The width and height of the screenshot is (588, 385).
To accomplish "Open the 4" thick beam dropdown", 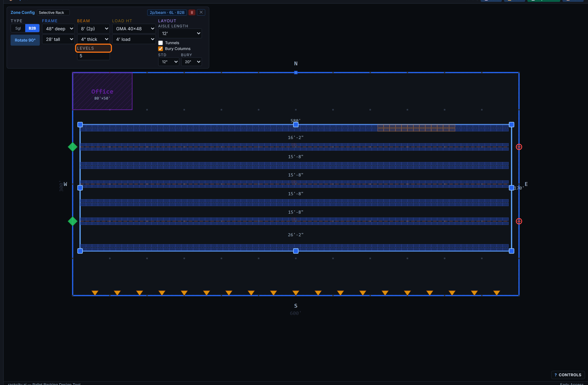I will (93, 39).
